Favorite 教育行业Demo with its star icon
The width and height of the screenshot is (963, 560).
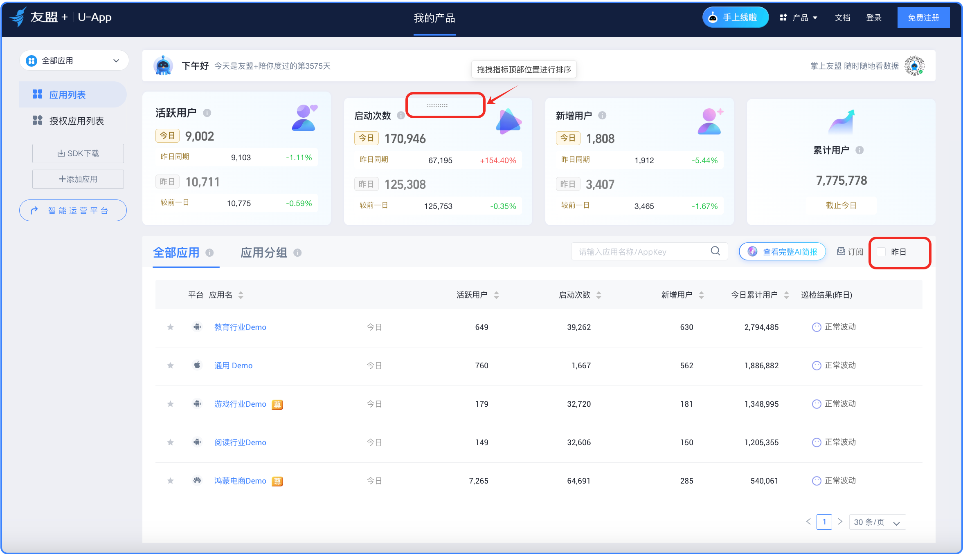171,327
